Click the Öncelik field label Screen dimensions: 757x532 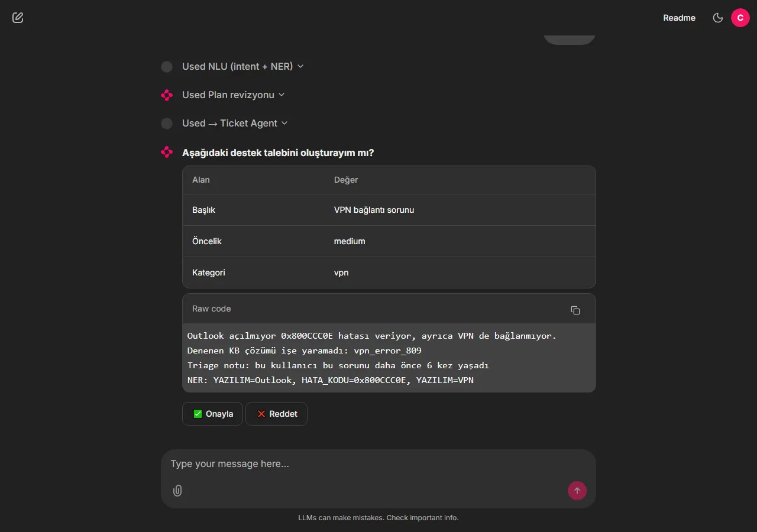click(x=207, y=241)
